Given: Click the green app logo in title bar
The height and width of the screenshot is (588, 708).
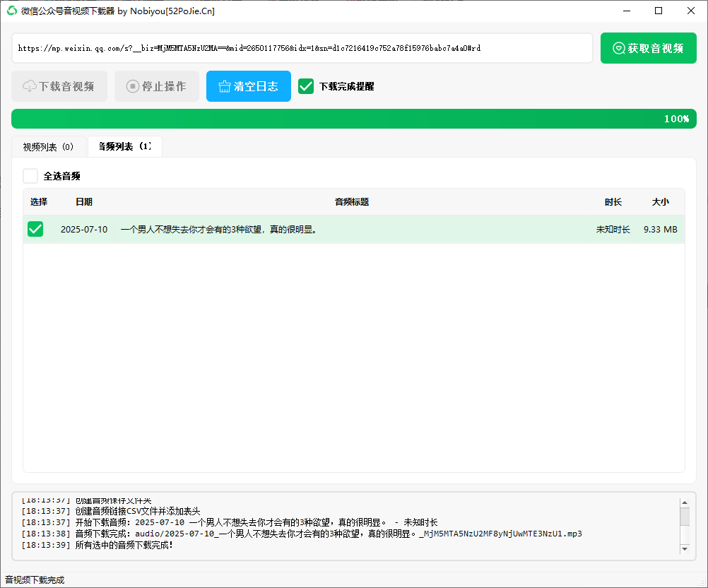Looking at the screenshot, I should 9,11.
